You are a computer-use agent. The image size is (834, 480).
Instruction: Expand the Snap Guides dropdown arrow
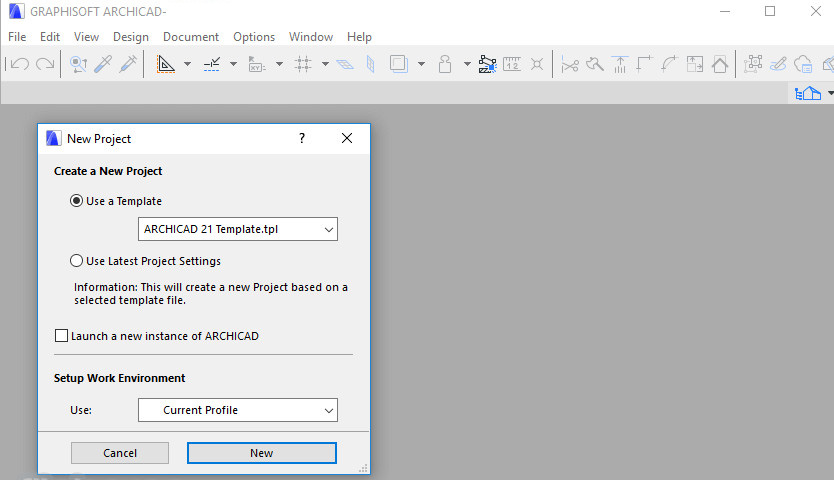click(233, 64)
